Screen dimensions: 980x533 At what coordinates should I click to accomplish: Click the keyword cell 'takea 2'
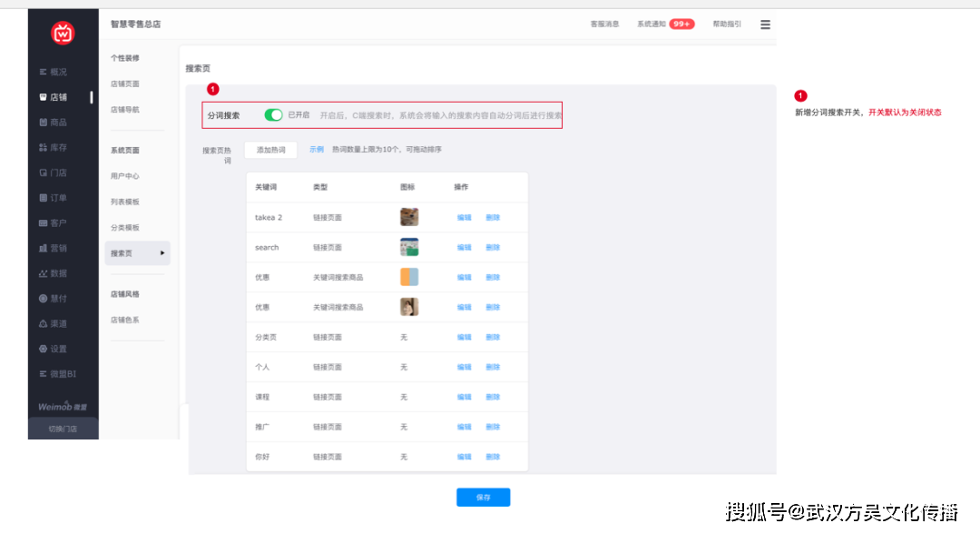[269, 217]
